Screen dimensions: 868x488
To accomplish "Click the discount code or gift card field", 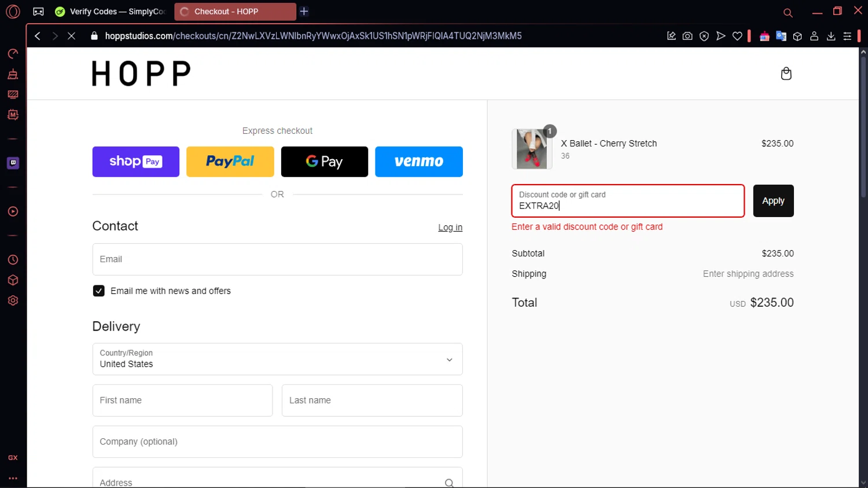I will click(628, 201).
